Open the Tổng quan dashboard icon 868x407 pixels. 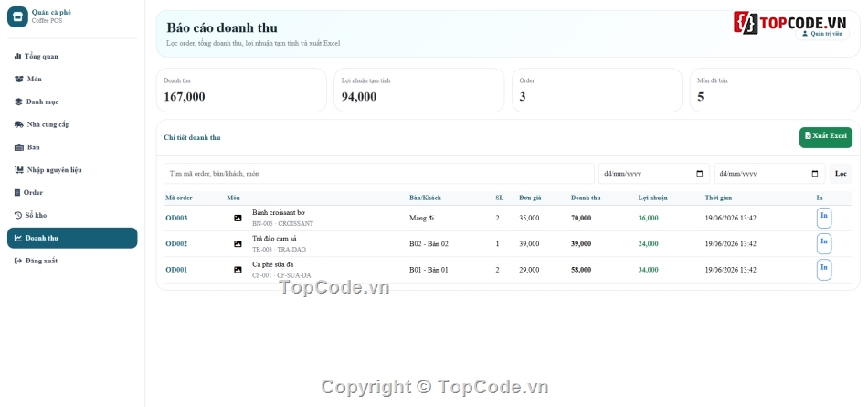pyautogui.click(x=17, y=57)
